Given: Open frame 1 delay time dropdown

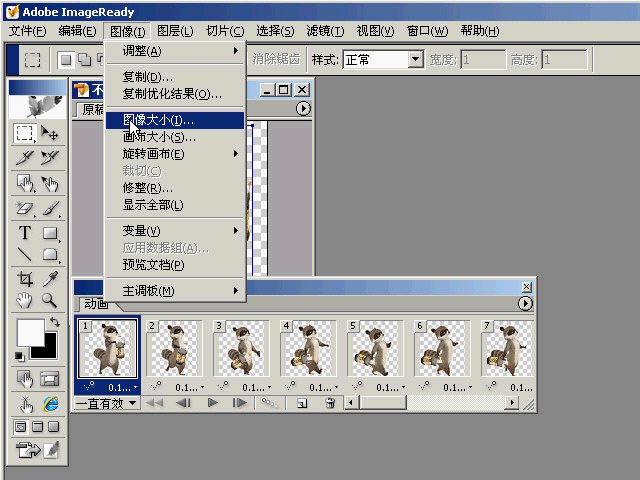Looking at the screenshot, I should 124,387.
